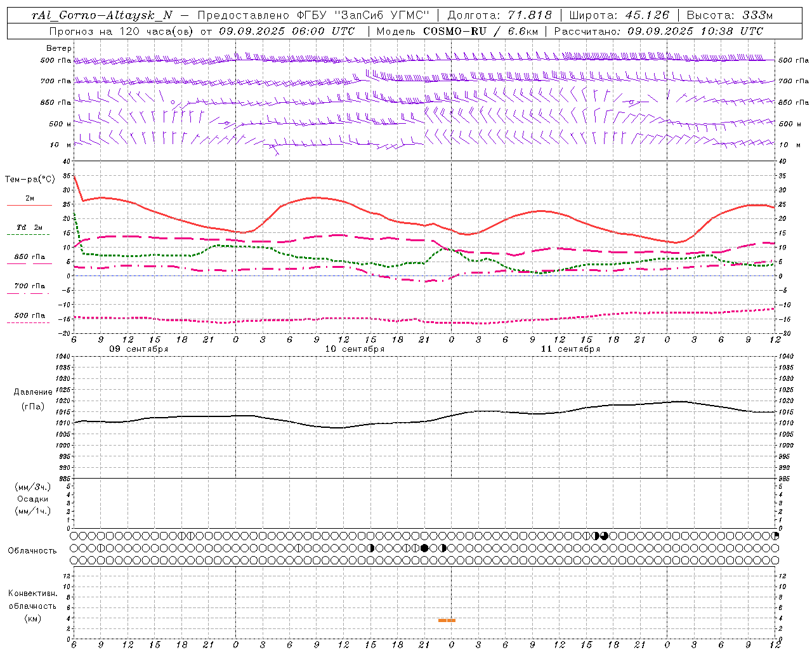Click the quarter-filled cloud circle ending the top row
This screenshot has width=812, height=650.
pos(775,536)
